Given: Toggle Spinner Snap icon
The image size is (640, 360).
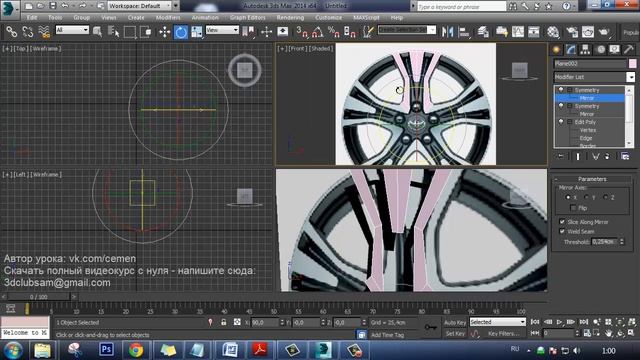Looking at the screenshot, I should [x=350, y=31].
